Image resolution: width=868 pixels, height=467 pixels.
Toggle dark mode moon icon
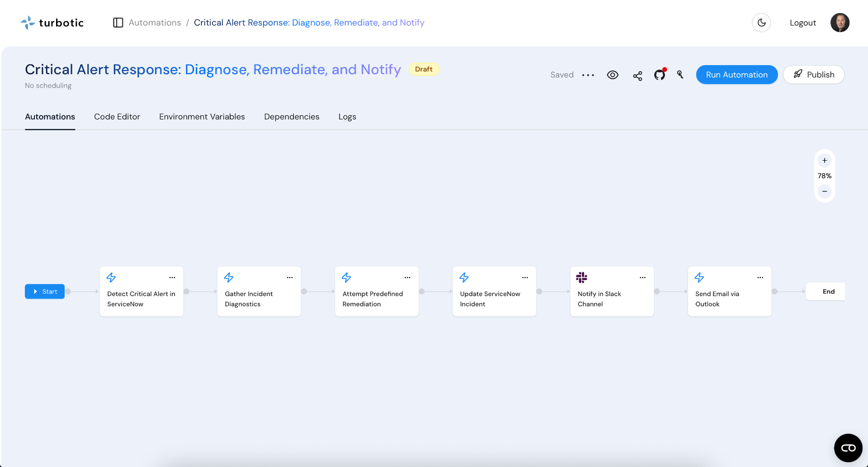(761, 23)
